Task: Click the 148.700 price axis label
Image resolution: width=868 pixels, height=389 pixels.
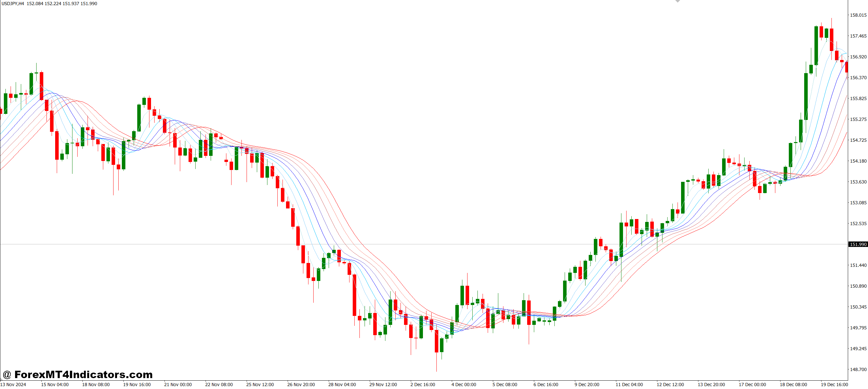Action: tap(858, 369)
